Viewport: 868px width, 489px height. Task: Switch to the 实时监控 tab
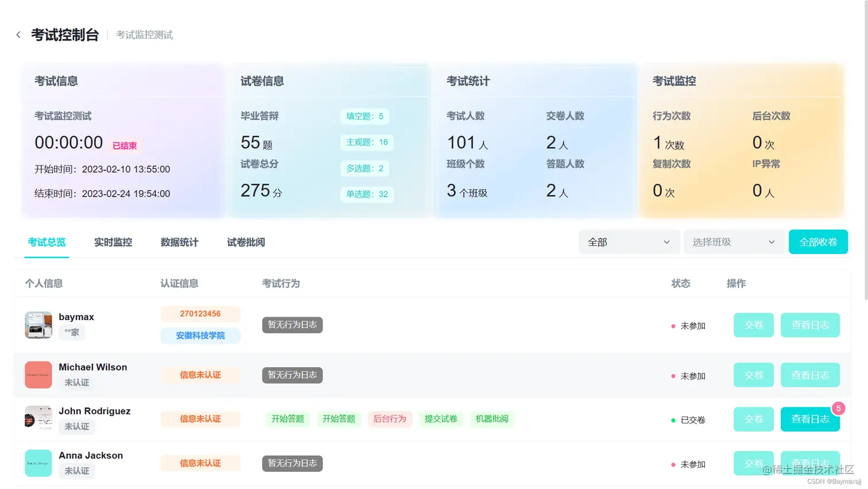[x=113, y=242]
